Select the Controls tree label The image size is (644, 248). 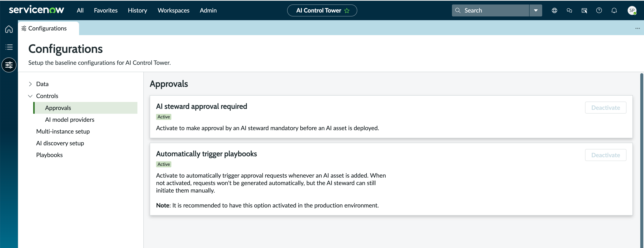47,96
